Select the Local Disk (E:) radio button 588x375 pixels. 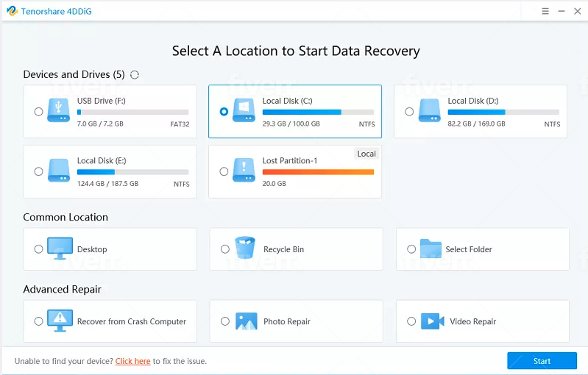click(x=38, y=171)
